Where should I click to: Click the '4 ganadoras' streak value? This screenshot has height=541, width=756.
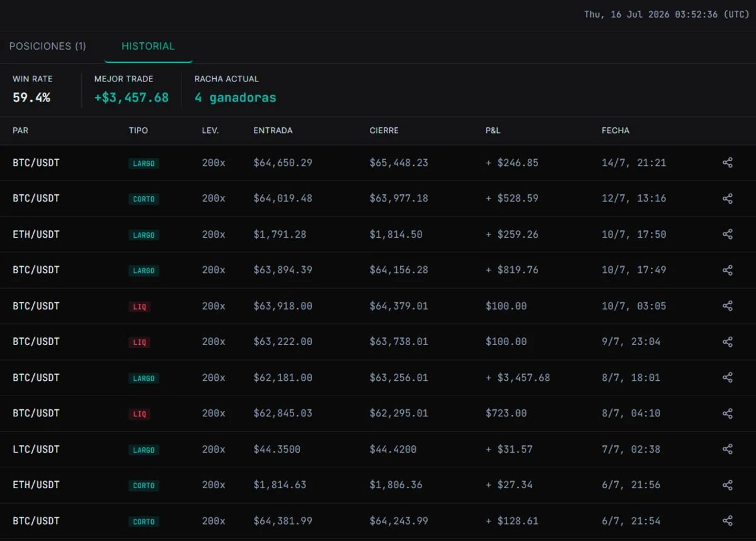[x=235, y=98]
